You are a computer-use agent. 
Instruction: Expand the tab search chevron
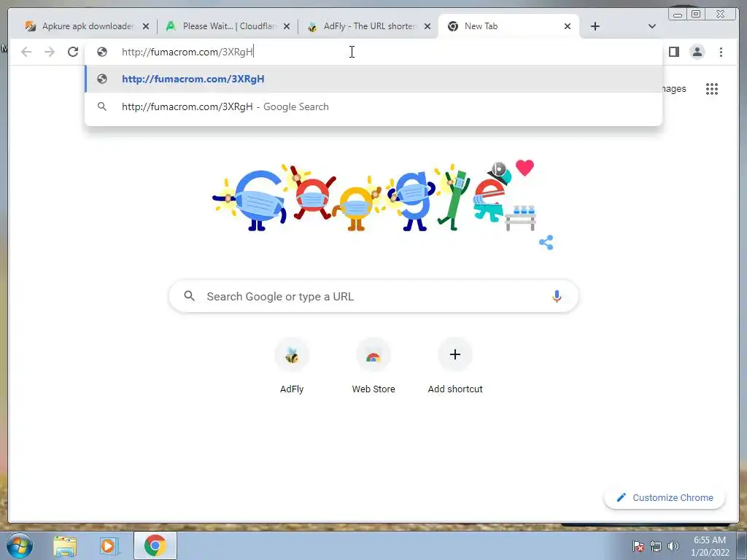652,26
